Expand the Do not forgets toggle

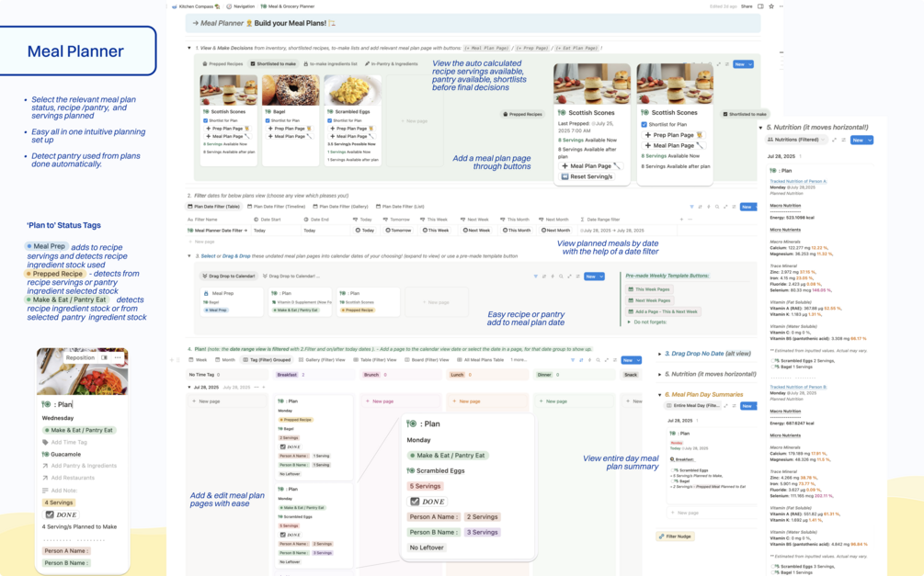point(629,322)
